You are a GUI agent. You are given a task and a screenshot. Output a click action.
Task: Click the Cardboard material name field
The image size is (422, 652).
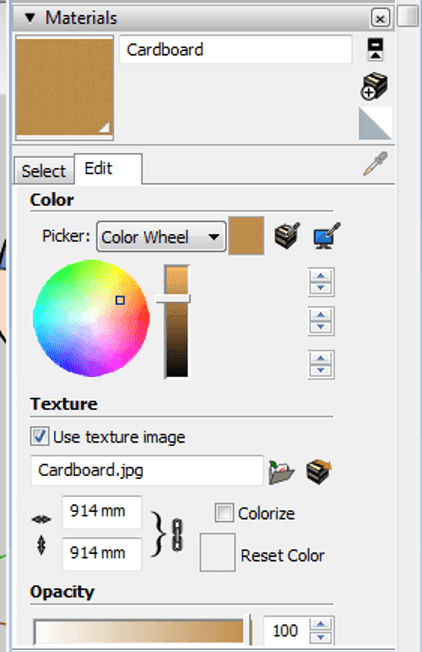236,49
